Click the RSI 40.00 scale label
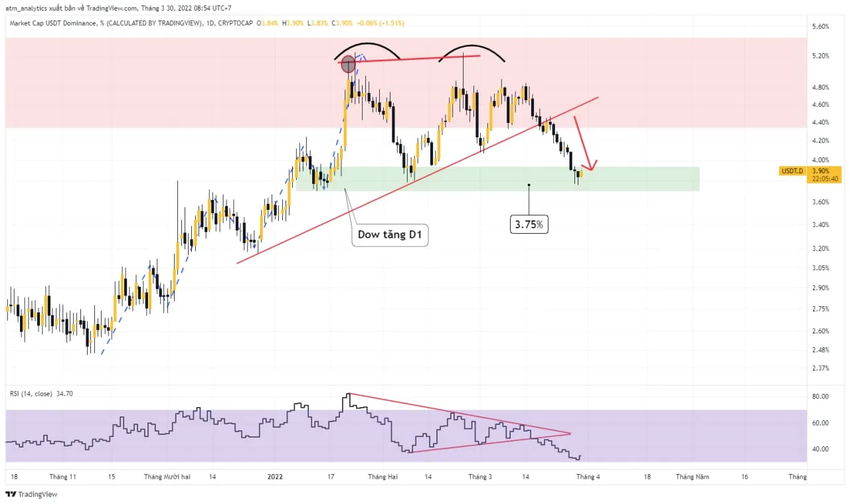The height and width of the screenshot is (504, 850). coord(819,449)
